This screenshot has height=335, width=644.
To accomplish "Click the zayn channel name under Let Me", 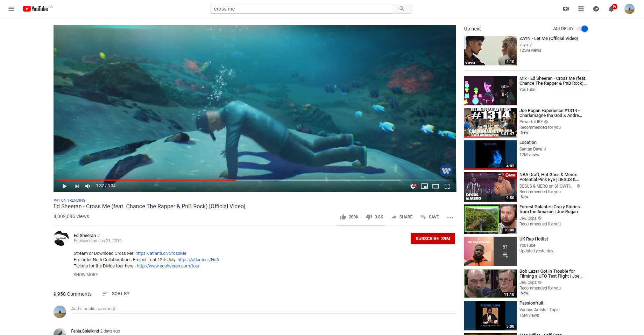I will 524,45.
